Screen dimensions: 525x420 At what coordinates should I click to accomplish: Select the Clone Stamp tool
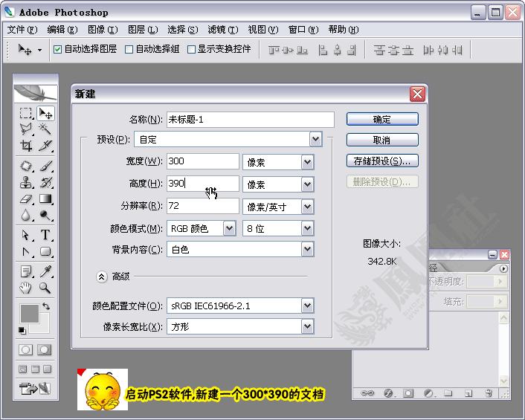[x=26, y=183]
